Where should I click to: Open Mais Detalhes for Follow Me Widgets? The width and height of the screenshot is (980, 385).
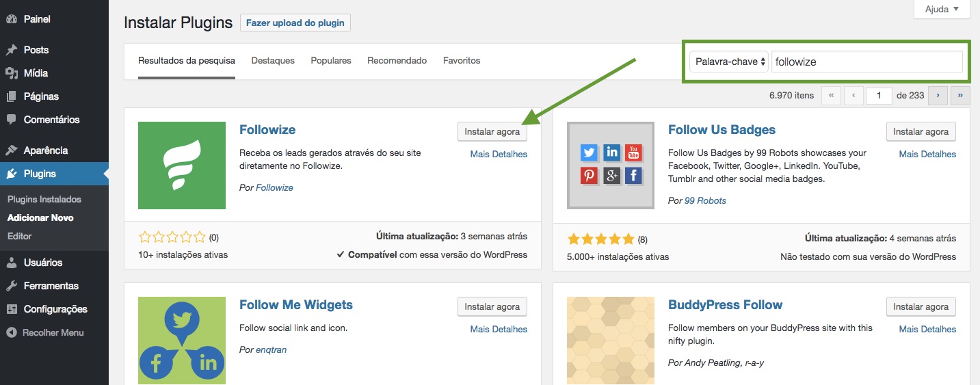coord(499,330)
